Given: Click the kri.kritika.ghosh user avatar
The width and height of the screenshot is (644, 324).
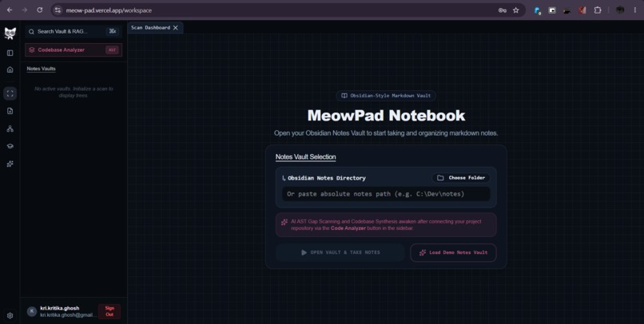Looking at the screenshot, I should pos(32,311).
